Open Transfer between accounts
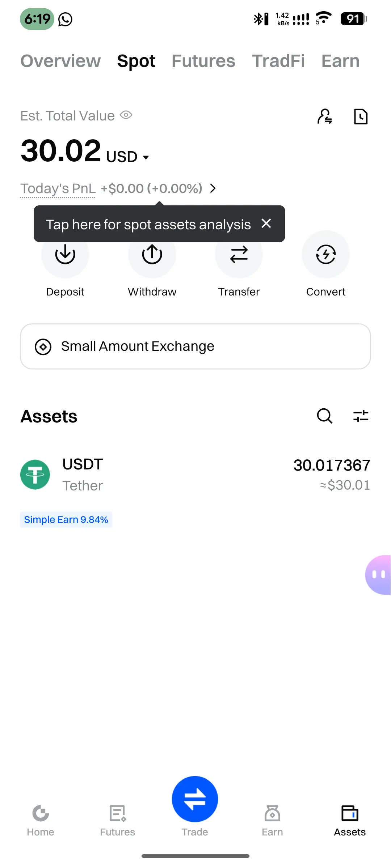The image size is (391, 868). click(239, 255)
